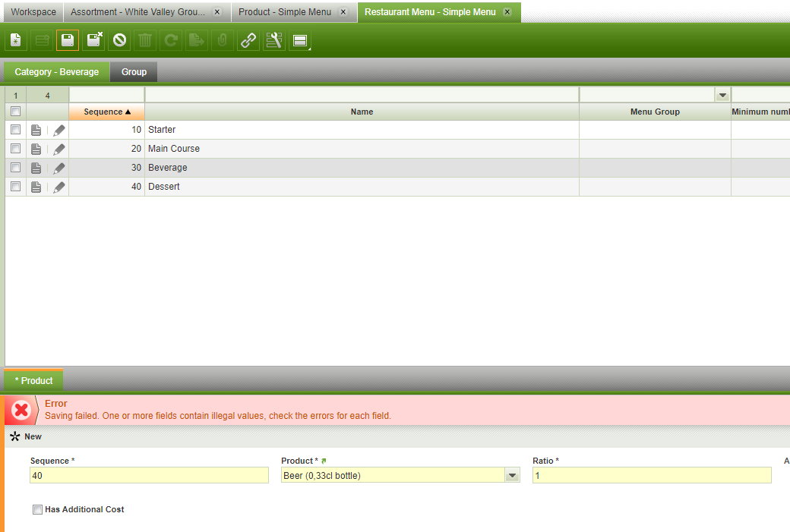This screenshot has width=790, height=532.
Task: Edit the Main Course row inline
Action: click(59, 149)
